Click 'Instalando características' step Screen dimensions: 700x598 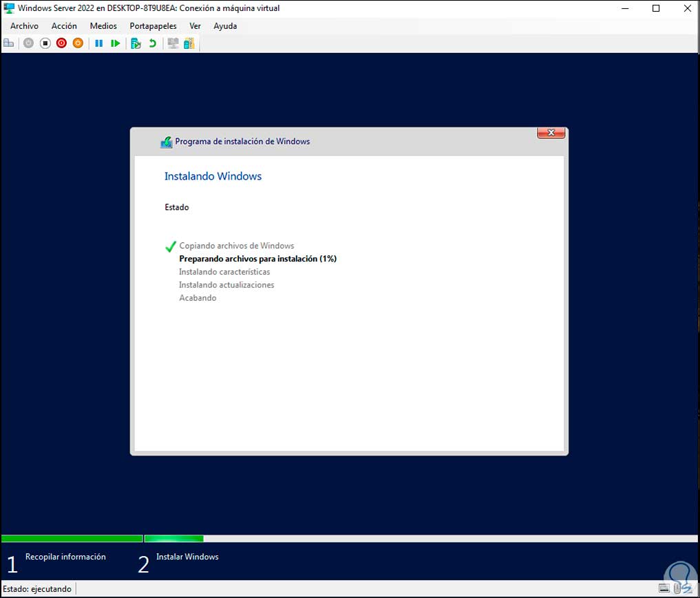click(224, 272)
